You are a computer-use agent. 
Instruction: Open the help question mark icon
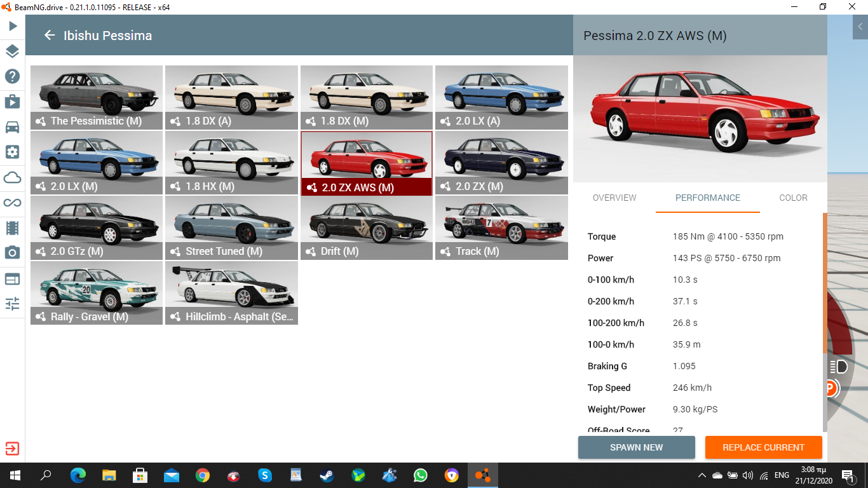pyautogui.click(x=13, y=76)
